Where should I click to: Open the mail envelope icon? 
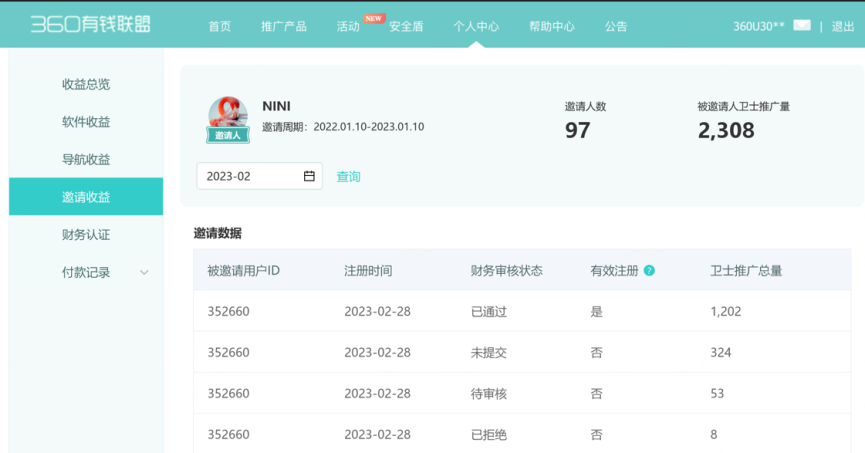click(x=802, y=26)
